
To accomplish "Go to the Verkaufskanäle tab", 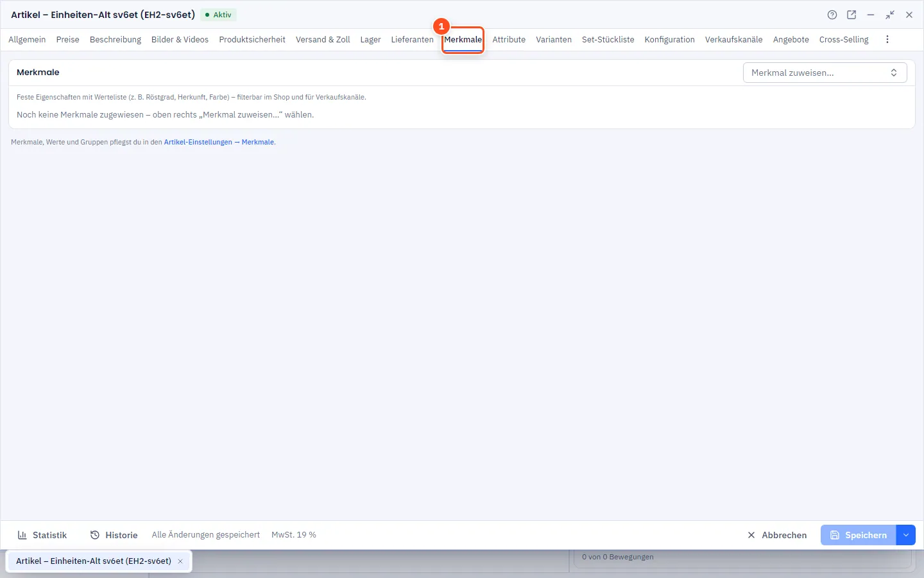I will pos(733,40).
